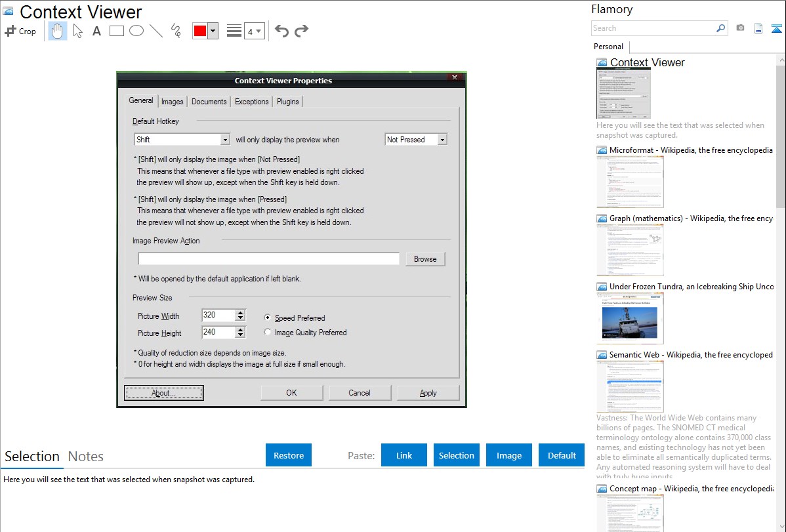Switch to the Notes tab
Screen dimensions: 786x532
point(86,457)
